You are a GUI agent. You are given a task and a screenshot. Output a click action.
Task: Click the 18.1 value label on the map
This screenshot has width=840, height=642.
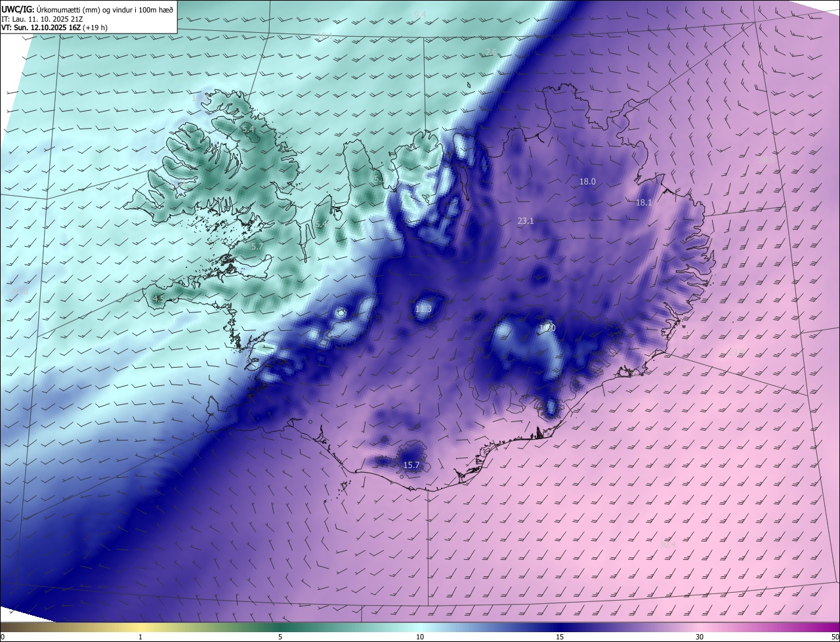(644, 203)
